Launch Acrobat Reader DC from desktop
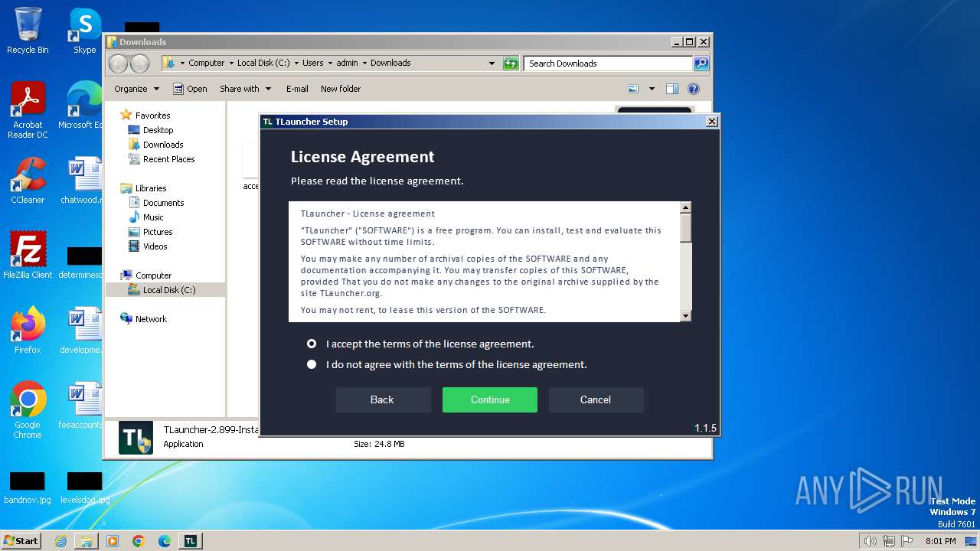 [x=28, y=109]
